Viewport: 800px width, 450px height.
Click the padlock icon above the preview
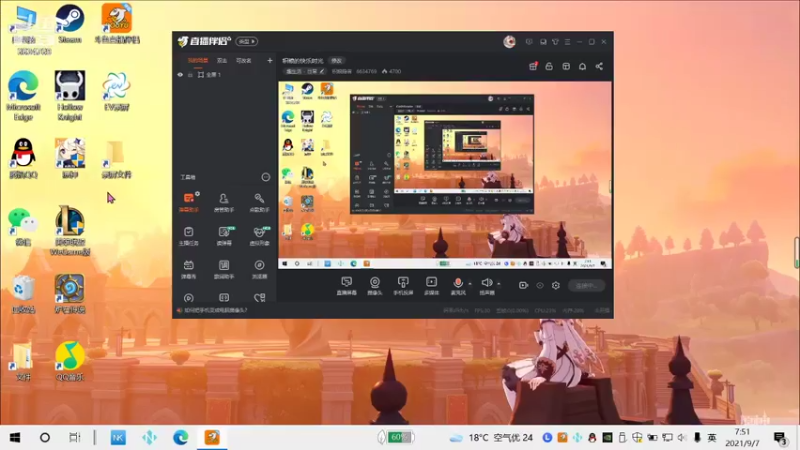click(549, 66)
